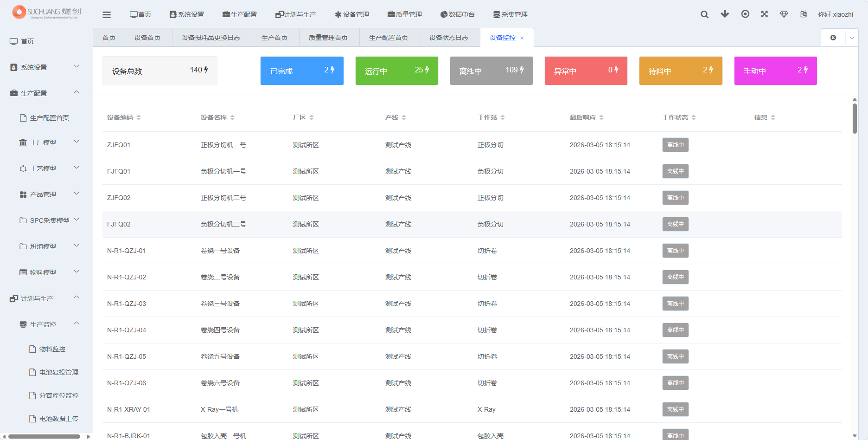The width and height of the screenshot is (868, 440).
Task: Switch to the 设备首页 tab
Action: [148, 38]
